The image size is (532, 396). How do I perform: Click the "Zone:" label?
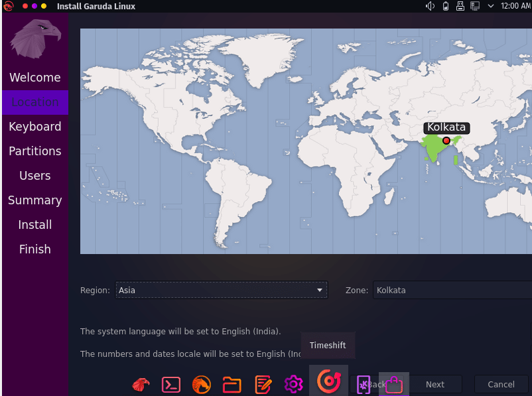coord(357,291)
